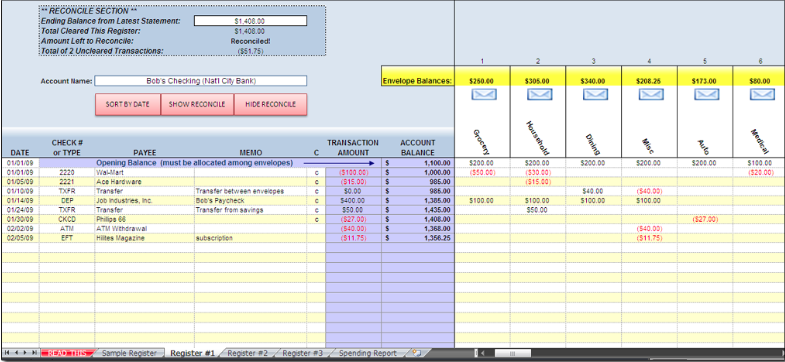785x362 pixels.
Task: Click the $400.00 transaction amount
Action: click(x=353, y=201)
